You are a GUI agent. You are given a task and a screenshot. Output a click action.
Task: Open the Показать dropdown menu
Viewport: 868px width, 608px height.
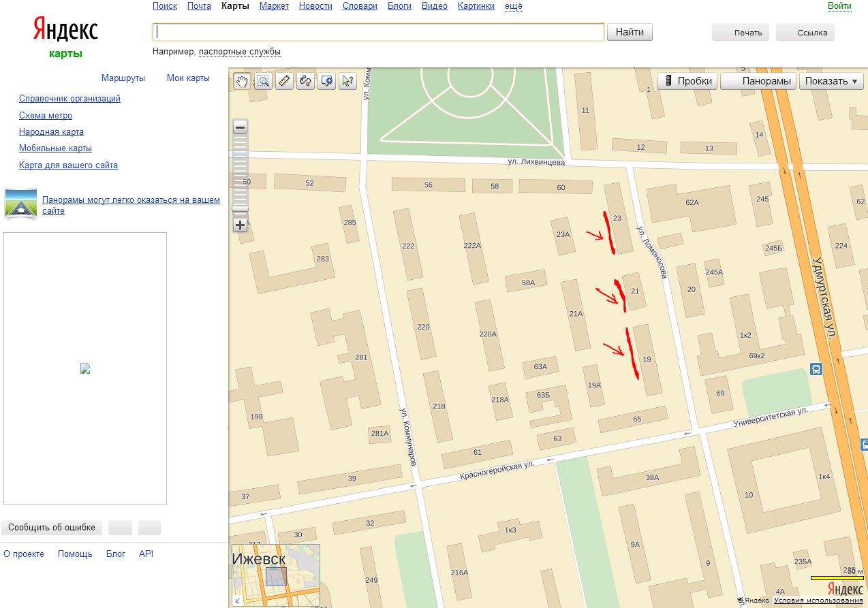tap(831, 81)
